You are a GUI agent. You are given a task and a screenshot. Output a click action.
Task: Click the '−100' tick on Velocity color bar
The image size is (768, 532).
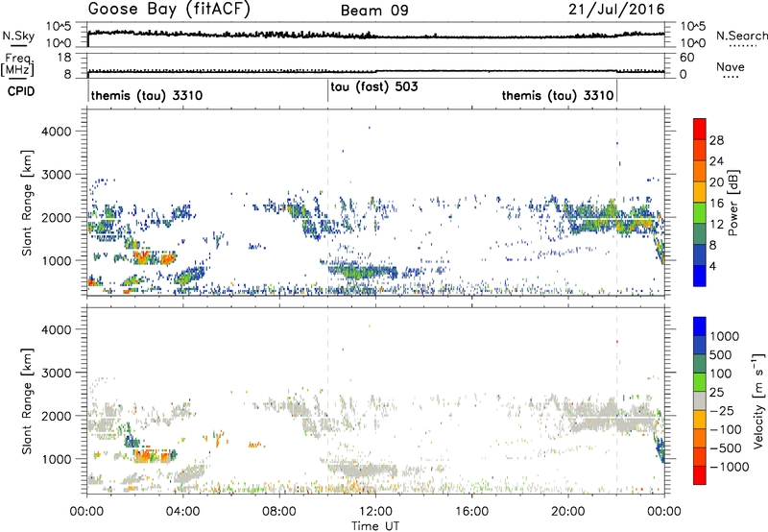tap(726, 429)
